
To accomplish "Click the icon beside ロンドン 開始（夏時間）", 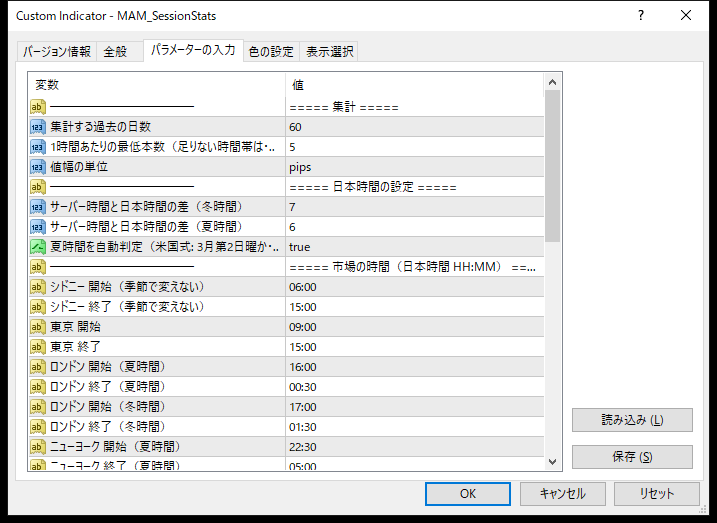I will click(x=38, y=367).
